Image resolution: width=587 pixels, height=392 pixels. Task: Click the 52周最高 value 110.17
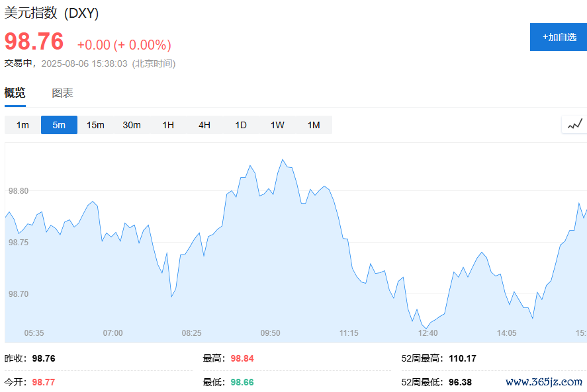(463, 358)
